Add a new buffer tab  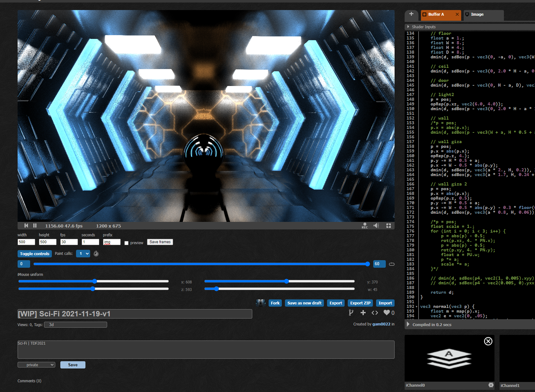coord(411,14)
